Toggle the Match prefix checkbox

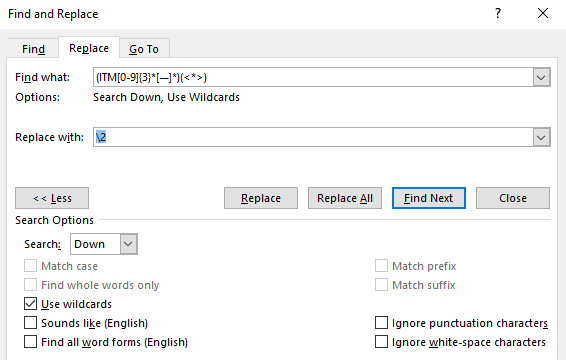tap(381, 266)
